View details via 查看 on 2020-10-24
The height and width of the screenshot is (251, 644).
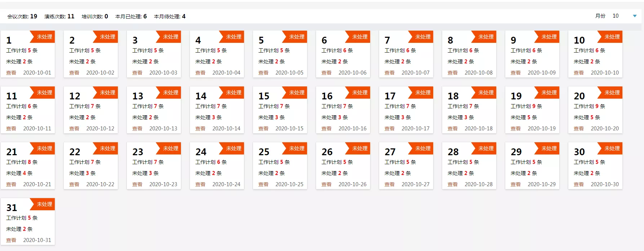(200, 184)
